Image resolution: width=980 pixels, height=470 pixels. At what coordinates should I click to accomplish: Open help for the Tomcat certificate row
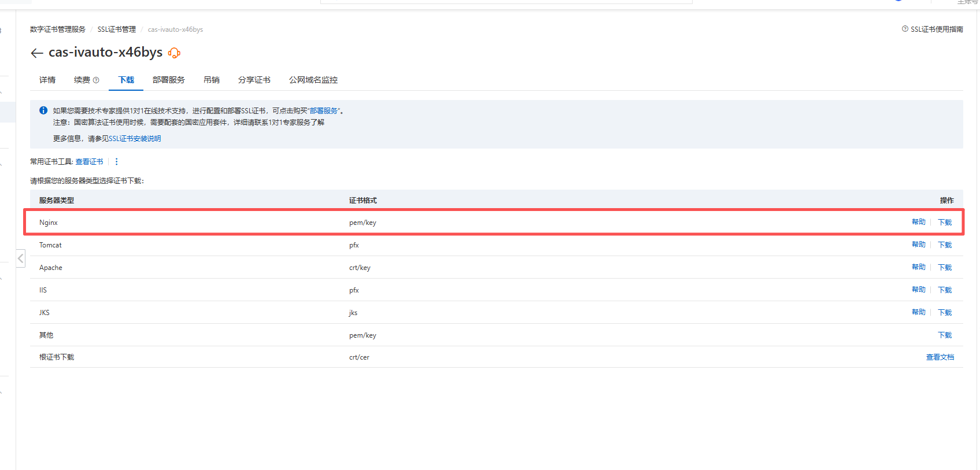[x=918, y=245]
